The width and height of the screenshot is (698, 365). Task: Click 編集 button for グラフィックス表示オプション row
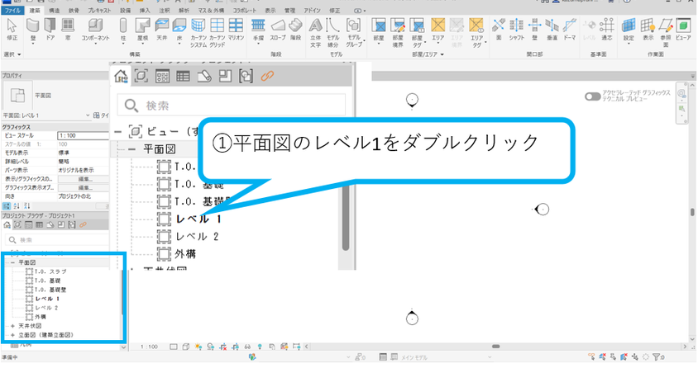[x=83, y=188]
